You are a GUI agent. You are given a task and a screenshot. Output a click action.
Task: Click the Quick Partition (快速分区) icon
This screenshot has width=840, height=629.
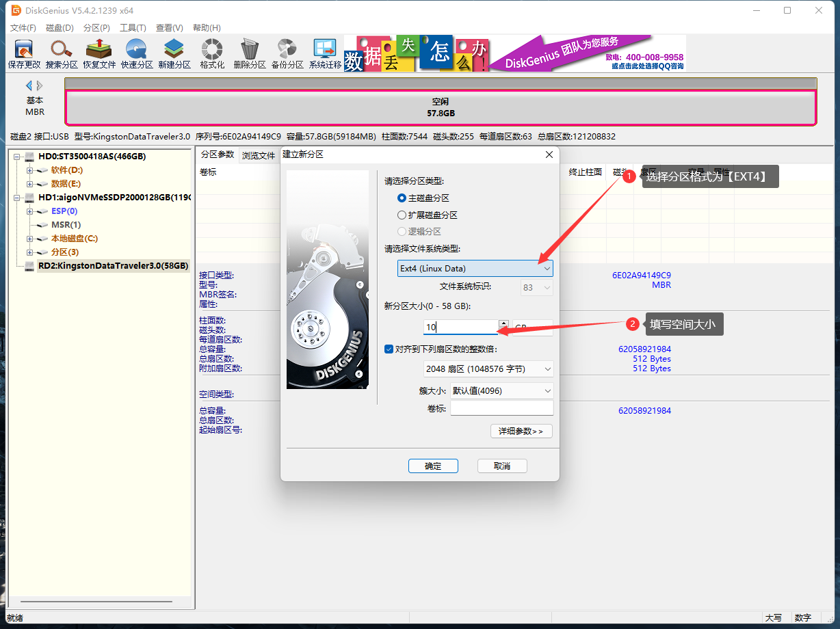coord(137,53)
